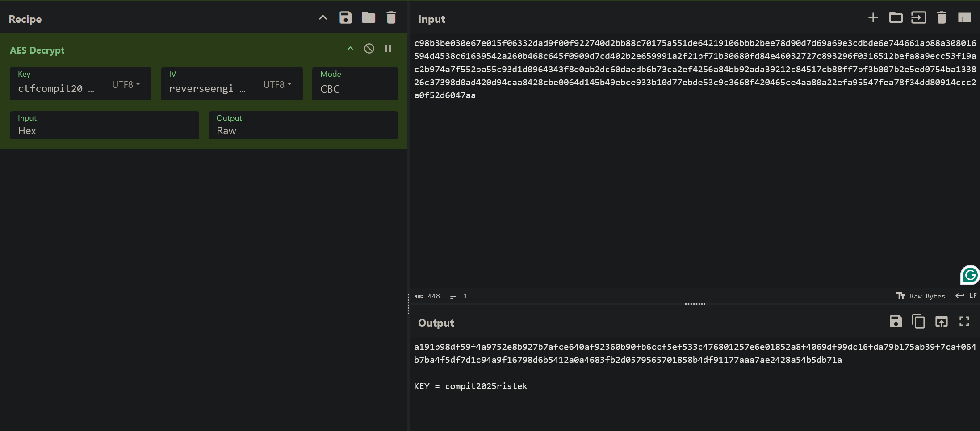Clear the entire recipe
Image resolution: width=980 pixels, height=431 pixels.
pos(391,17)
